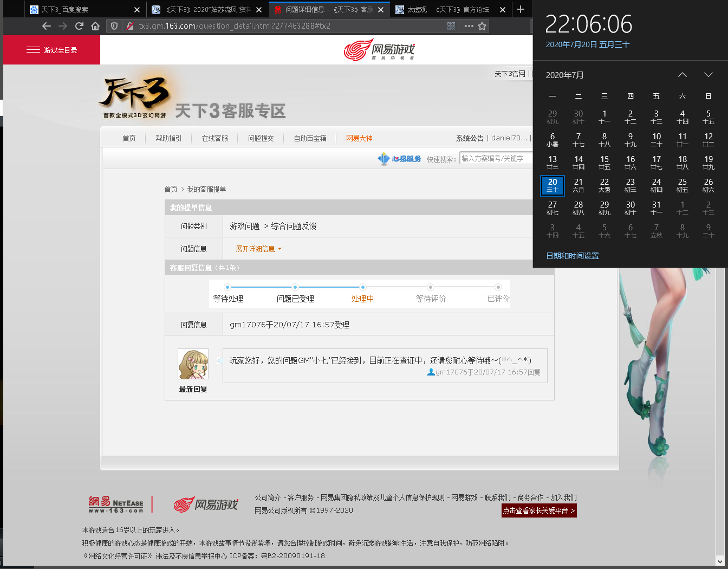Bookmark this page with the star icon

(x=482, y=26)
